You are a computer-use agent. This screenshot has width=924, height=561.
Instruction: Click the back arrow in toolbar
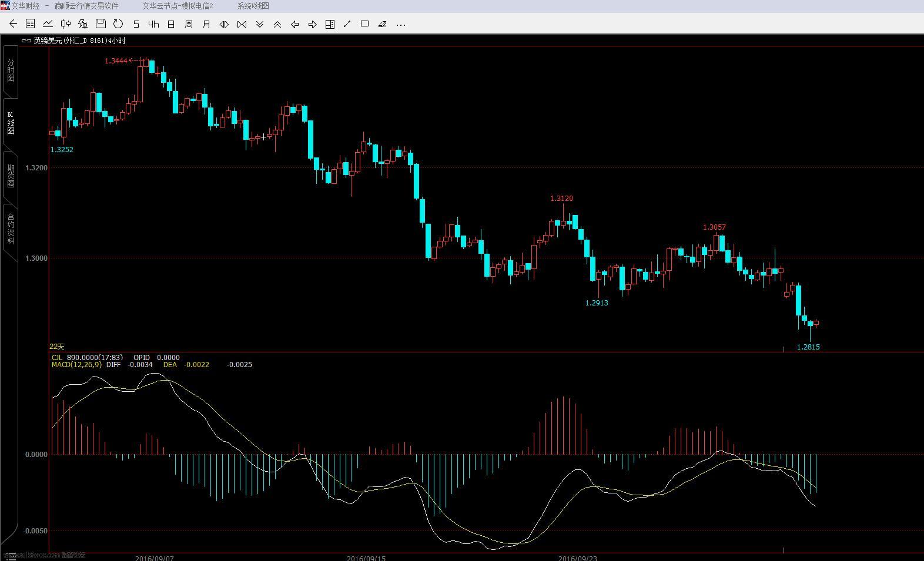13,24
